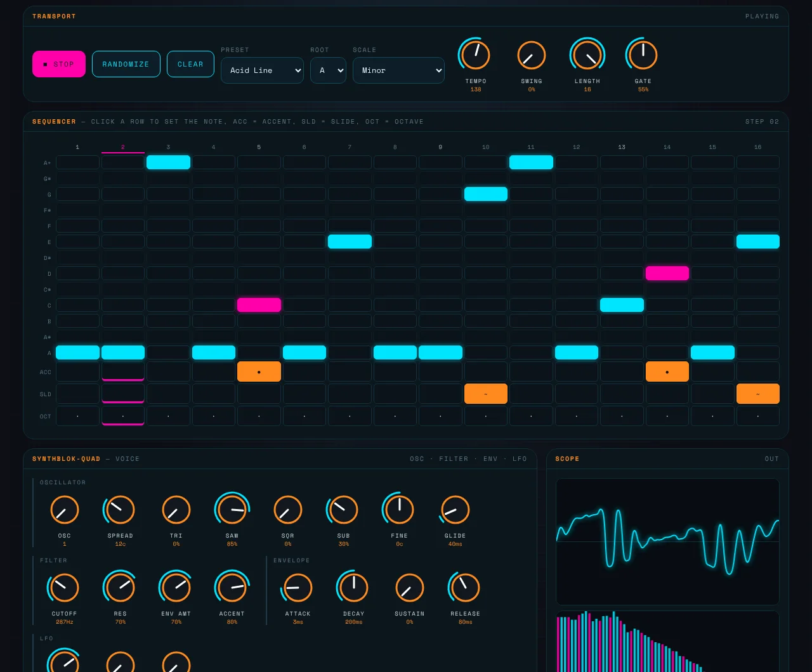Click the Accent knob in Filter section

(232, 588)
